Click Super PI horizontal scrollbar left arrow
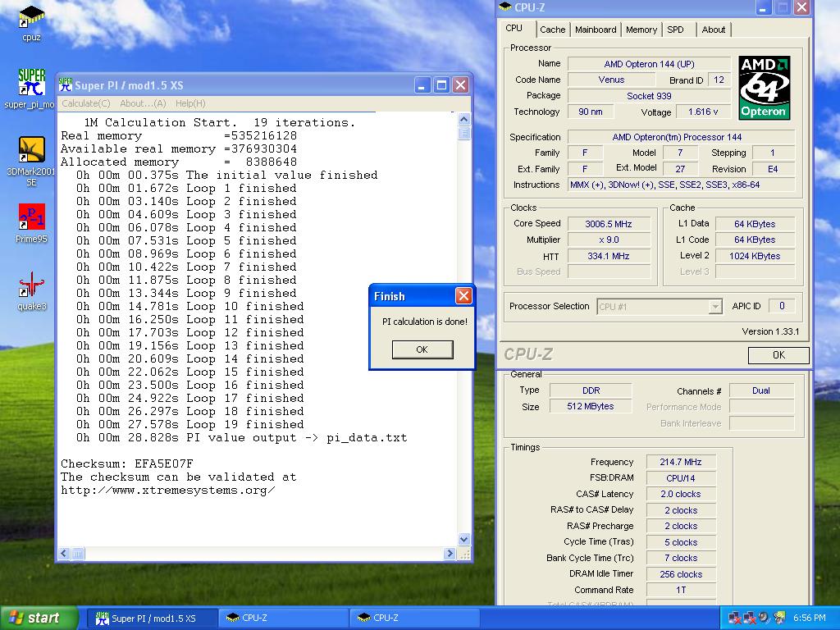This screenshot has height=630, width=840. (64, 554)
